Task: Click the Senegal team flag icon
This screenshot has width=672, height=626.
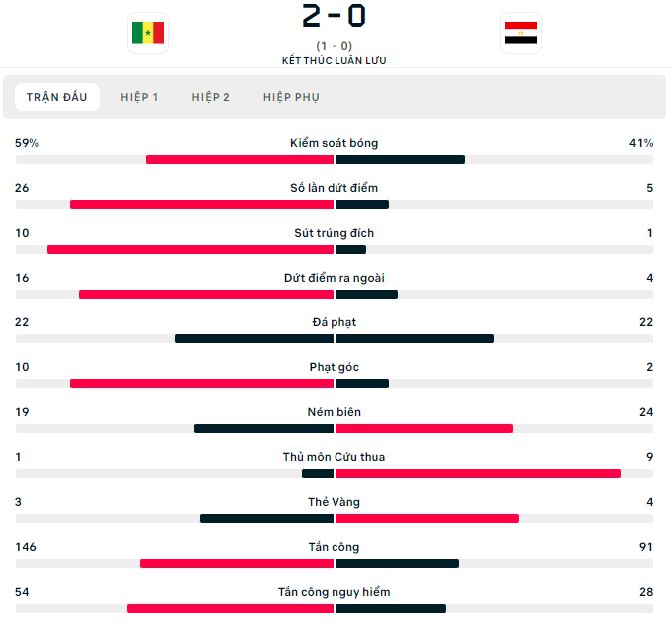Action: (148, 33)
